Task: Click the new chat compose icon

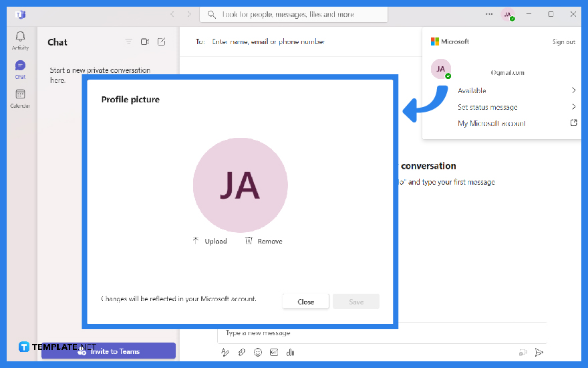Action: [161, 41]
